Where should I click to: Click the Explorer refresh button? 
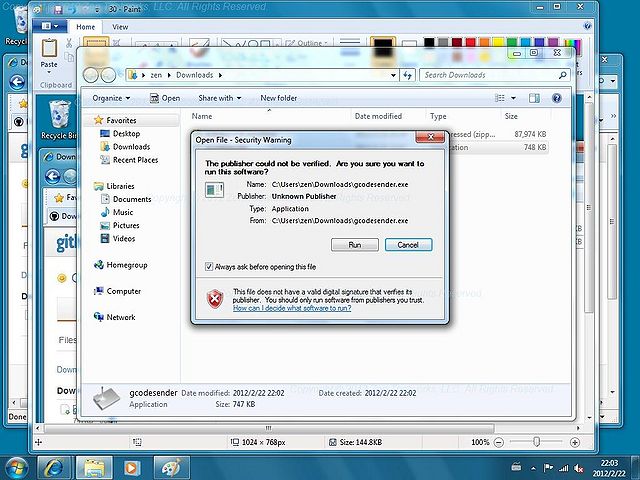(x=408, y=75)
